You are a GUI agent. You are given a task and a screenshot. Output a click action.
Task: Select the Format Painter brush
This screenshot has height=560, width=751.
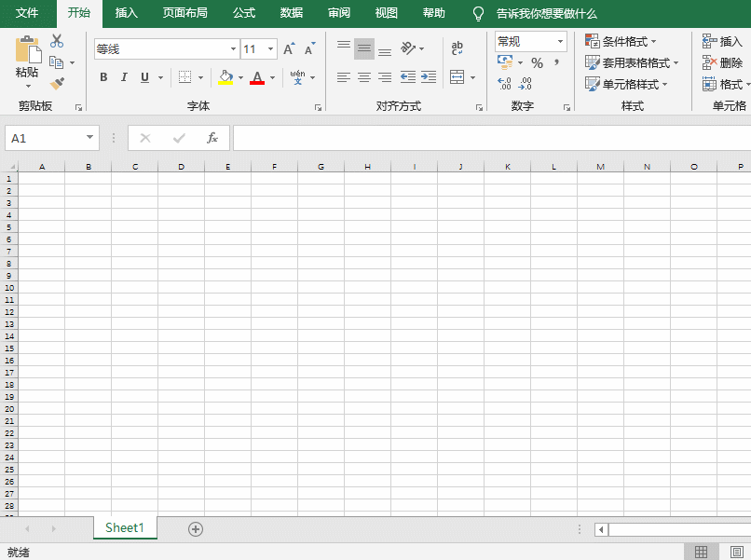57,84
